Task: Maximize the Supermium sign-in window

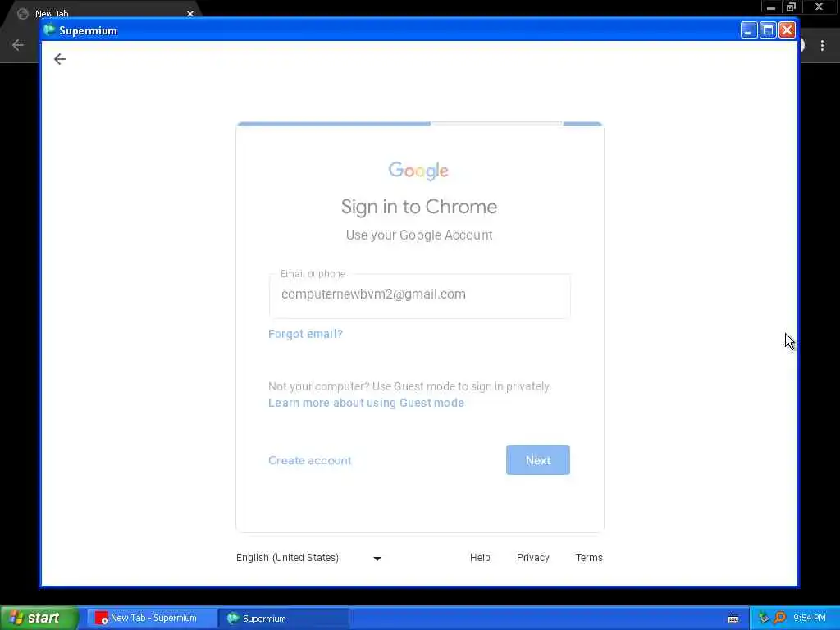Action: [x=768, y=30]
